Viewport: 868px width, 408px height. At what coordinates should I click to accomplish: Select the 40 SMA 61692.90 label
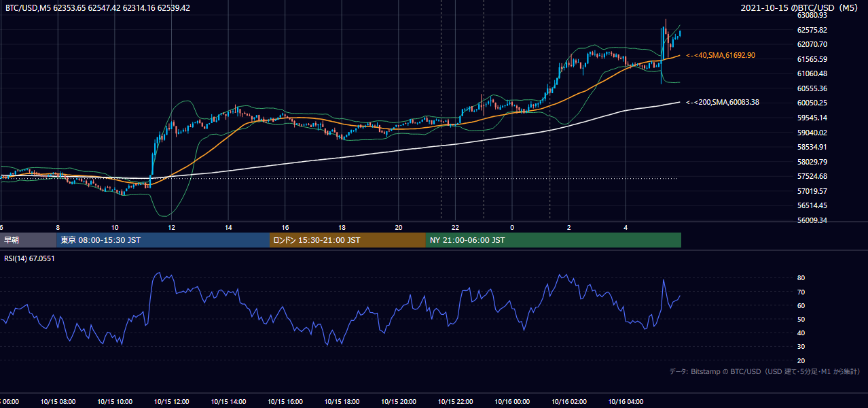tap(721, 55)
